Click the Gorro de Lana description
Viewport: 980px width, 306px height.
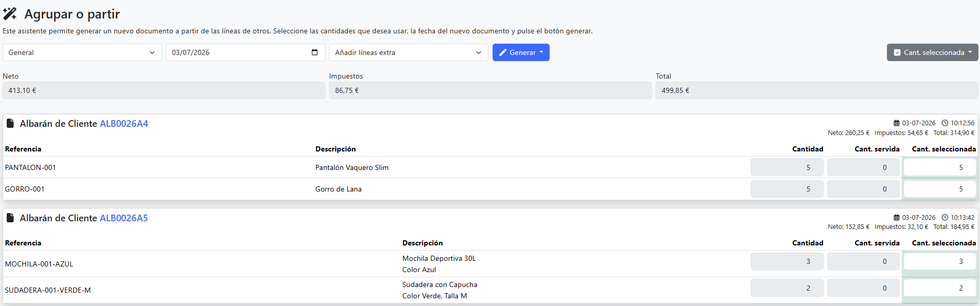coord(338,189)
